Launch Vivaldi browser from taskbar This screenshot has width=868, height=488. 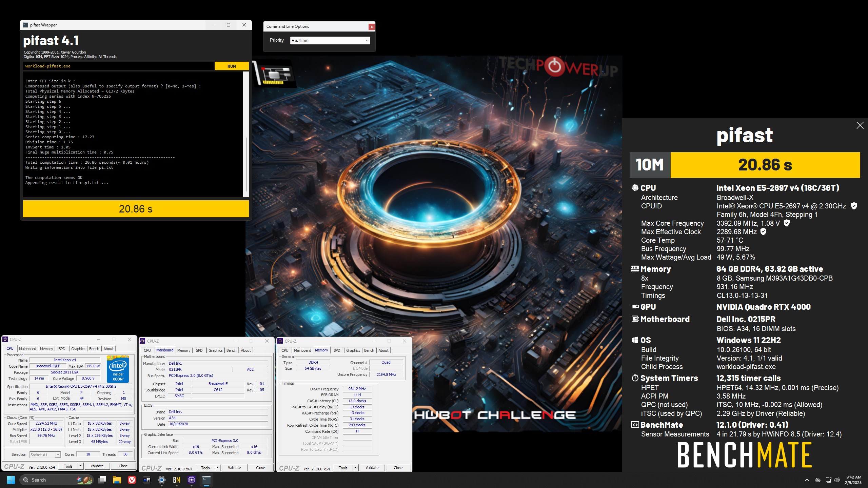pos(132,480)
